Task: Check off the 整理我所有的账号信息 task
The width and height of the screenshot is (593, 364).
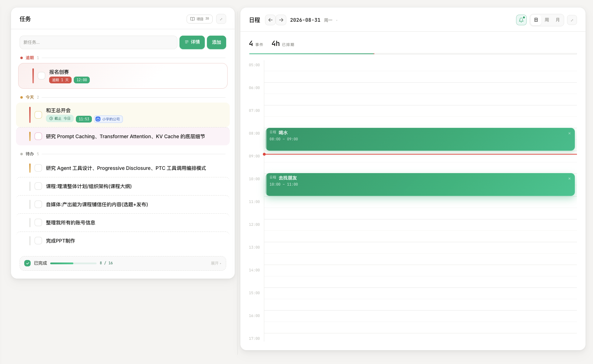Action: [38, 223]
